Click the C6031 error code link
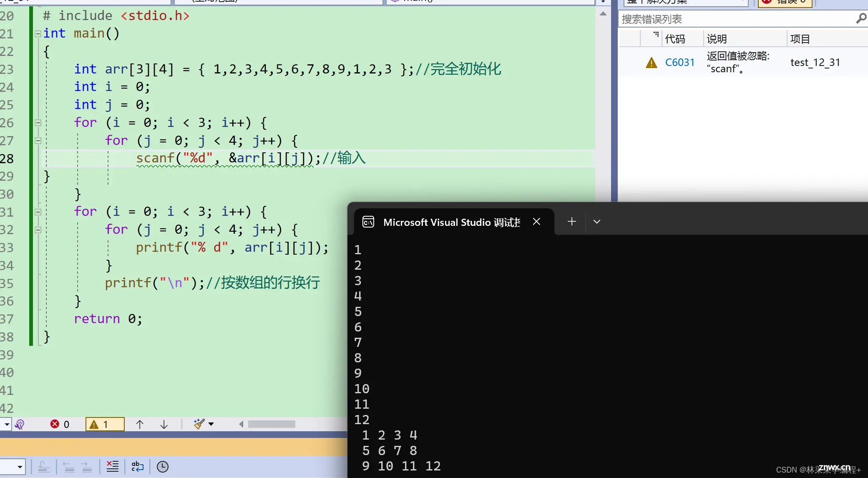 pos(679,62)
